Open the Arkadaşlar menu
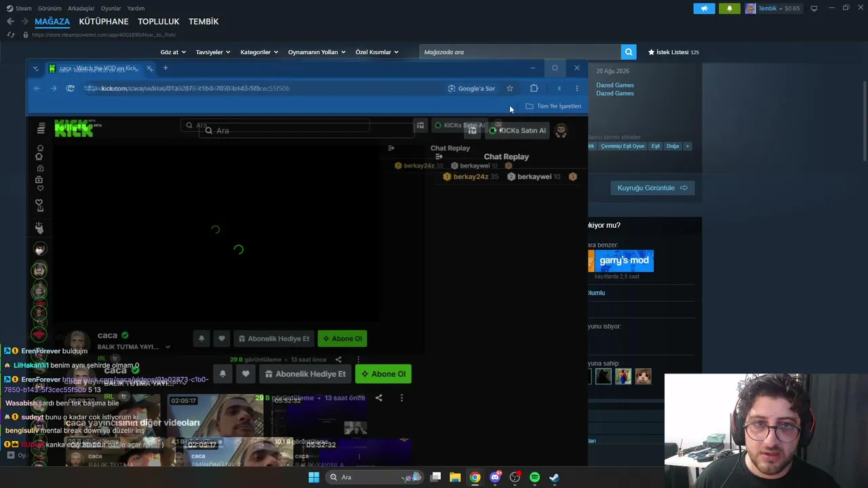 coord(81,8)
